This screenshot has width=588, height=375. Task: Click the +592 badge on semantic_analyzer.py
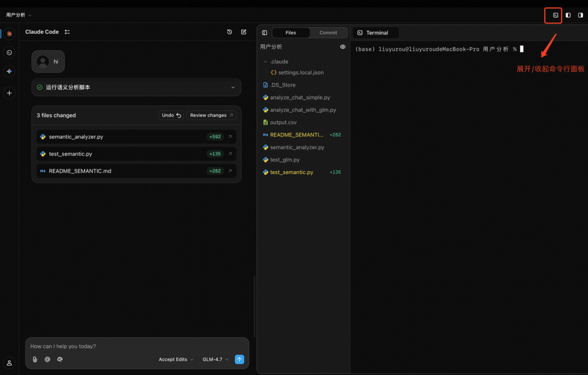click(215, 137)
